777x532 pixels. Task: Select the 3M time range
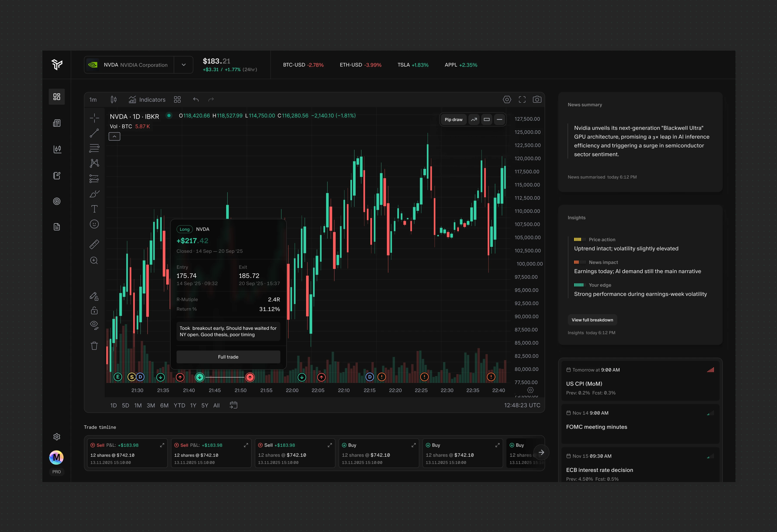coord(151,405)
